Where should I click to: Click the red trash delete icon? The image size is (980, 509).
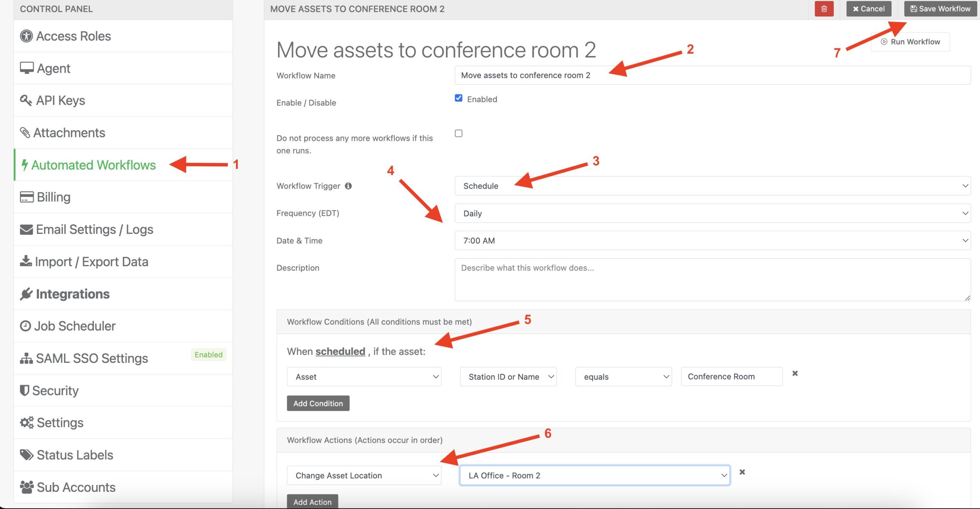(x=824, y=9)
